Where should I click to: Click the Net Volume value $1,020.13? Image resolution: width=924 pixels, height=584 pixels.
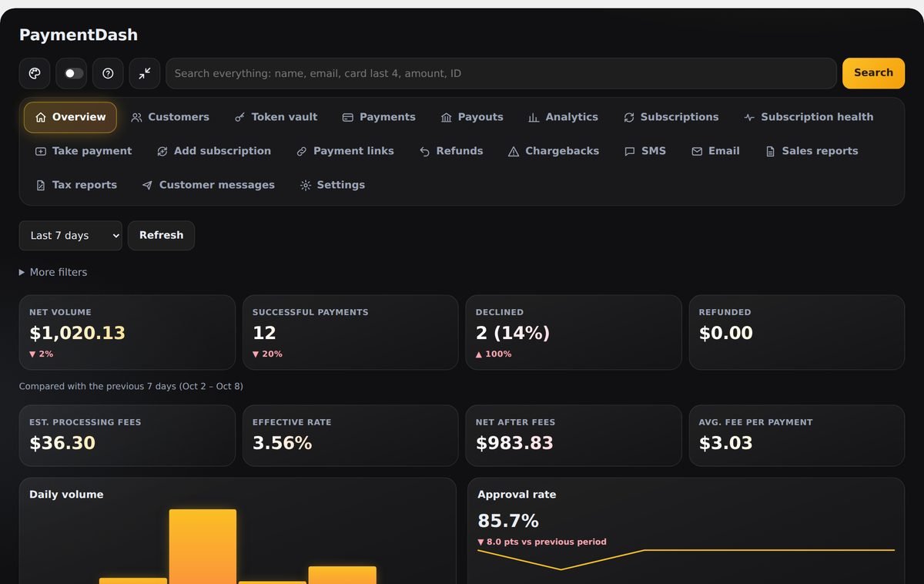click(77, 334)
